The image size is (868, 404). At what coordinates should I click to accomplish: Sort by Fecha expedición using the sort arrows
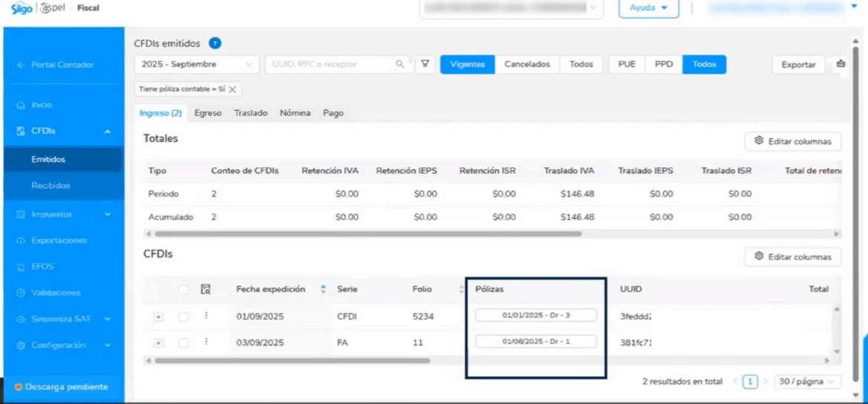click(323, 289)
